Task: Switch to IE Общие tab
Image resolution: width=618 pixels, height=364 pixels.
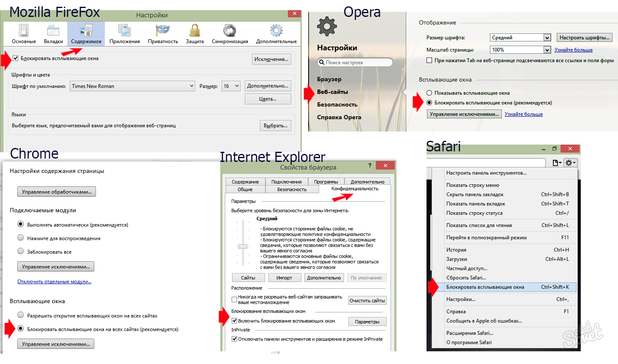Action: 245,189
